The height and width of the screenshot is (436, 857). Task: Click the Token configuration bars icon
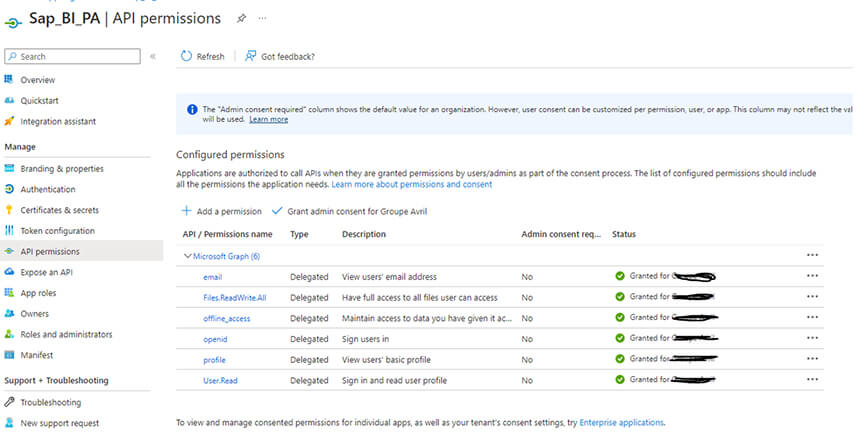(9, 231)
